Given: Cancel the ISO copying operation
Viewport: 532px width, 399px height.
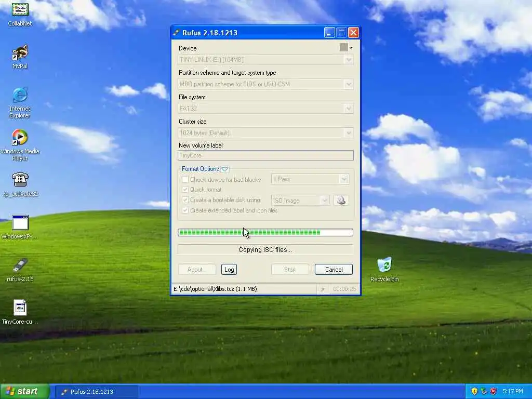Looking at the screenshot, I should click(334, 270).
